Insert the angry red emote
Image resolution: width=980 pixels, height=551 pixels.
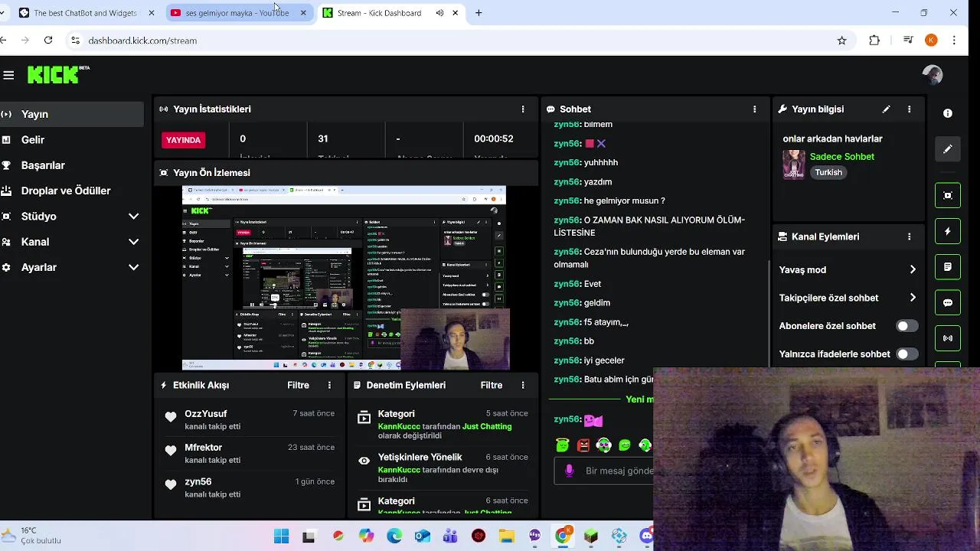pyautogui.click(x=583, y=445)
